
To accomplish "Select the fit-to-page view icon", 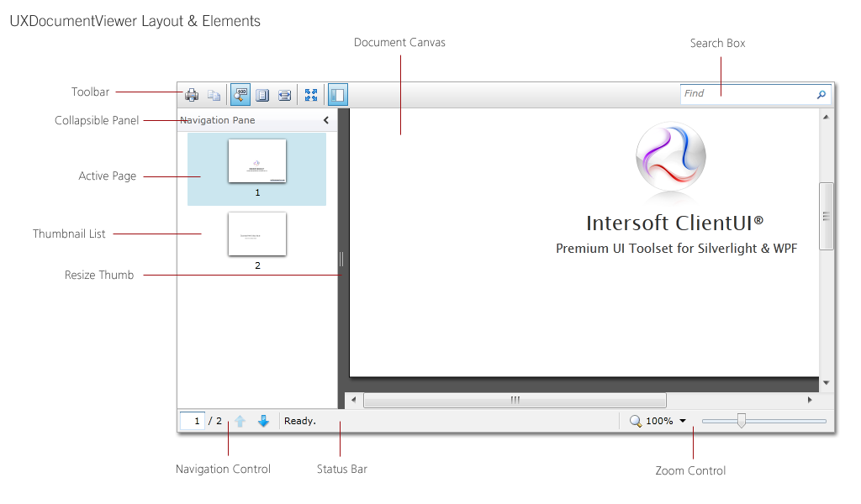I will [x=262, y=95].
